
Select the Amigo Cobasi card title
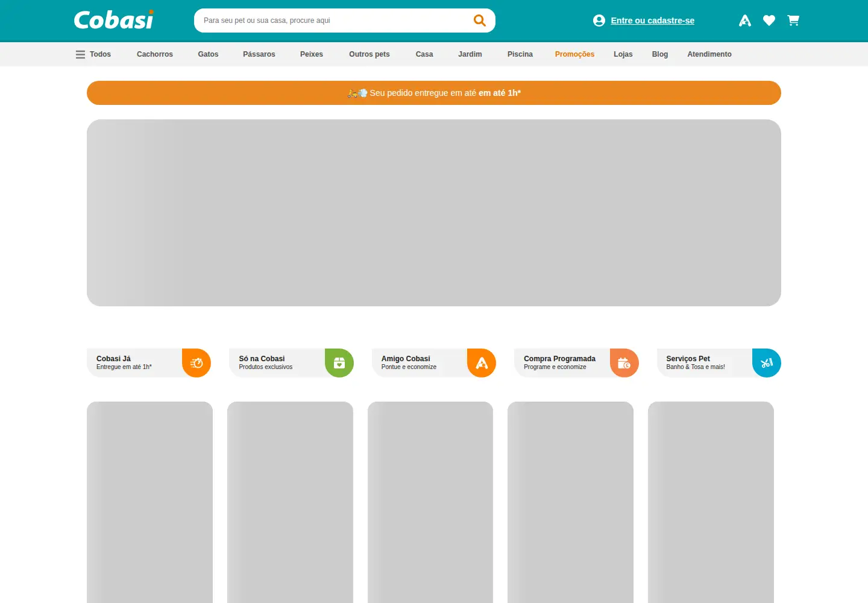point(406,359)
